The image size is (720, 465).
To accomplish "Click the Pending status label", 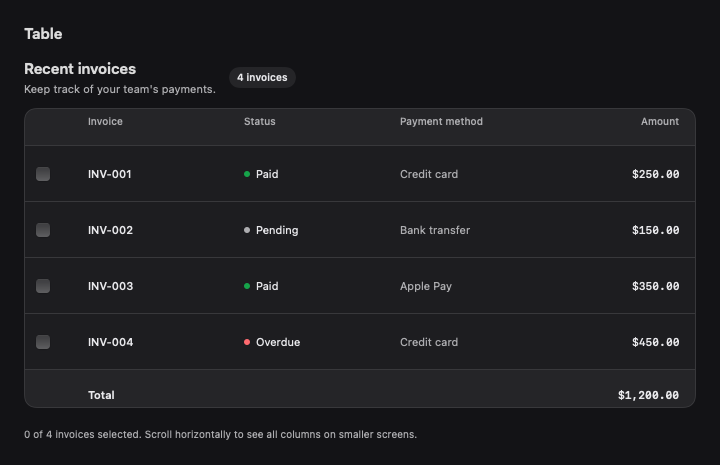I will coord(271,230).
